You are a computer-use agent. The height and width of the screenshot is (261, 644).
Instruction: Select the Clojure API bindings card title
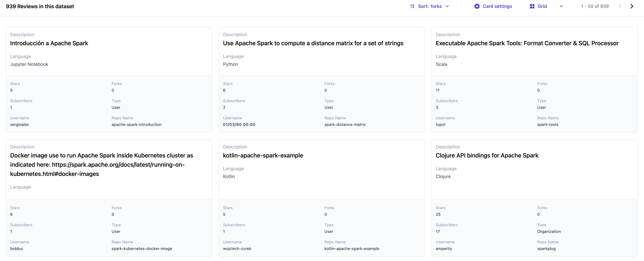click(487, 155)
